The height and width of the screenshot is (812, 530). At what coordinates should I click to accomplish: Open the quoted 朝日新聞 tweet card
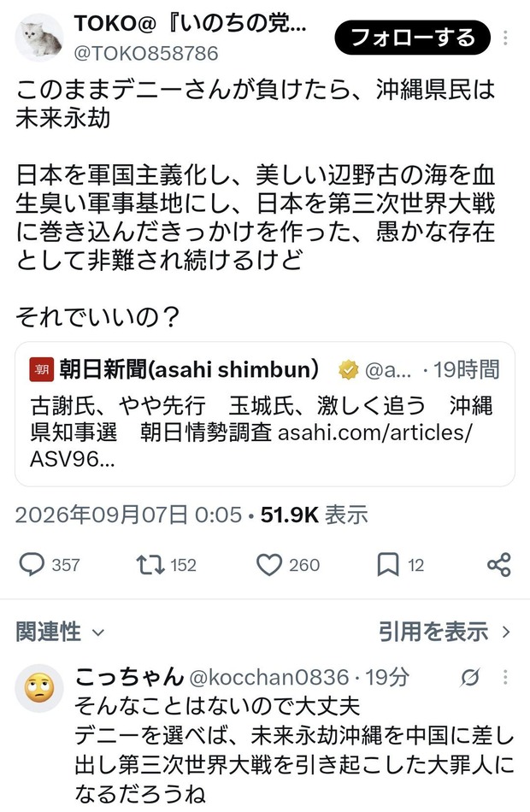(265, 414)
